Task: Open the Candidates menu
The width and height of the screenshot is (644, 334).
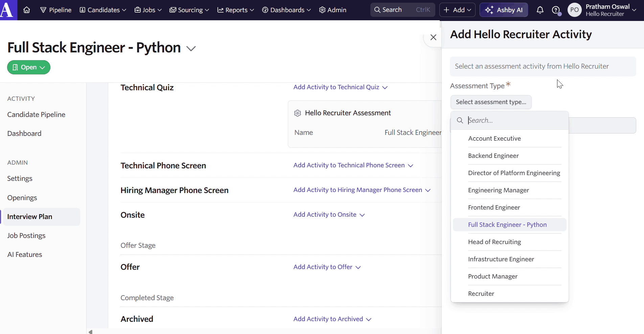Action: tap(103, 10)
